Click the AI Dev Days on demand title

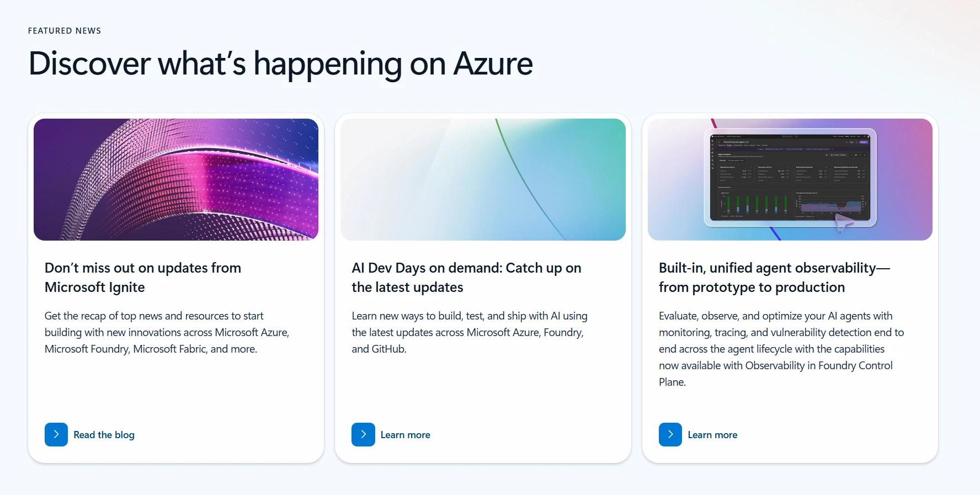(x=466, y=278)
